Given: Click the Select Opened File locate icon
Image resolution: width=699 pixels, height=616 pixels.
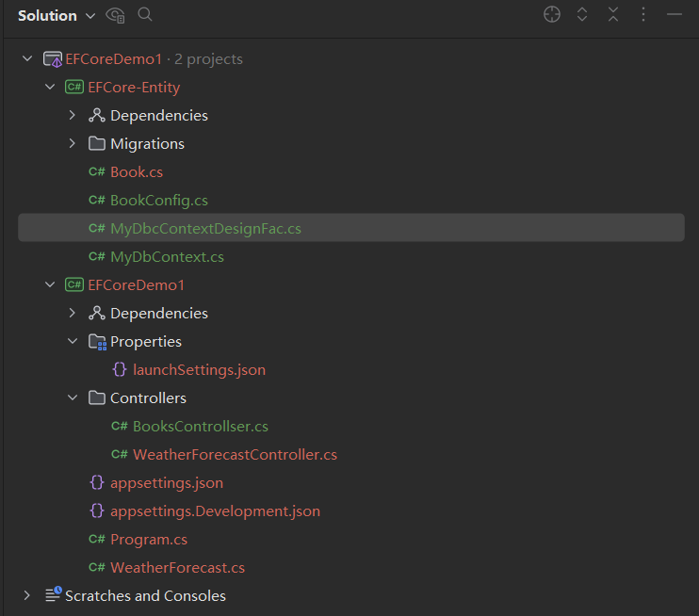Looking at the screenshot, I should [x=552, y=14].
